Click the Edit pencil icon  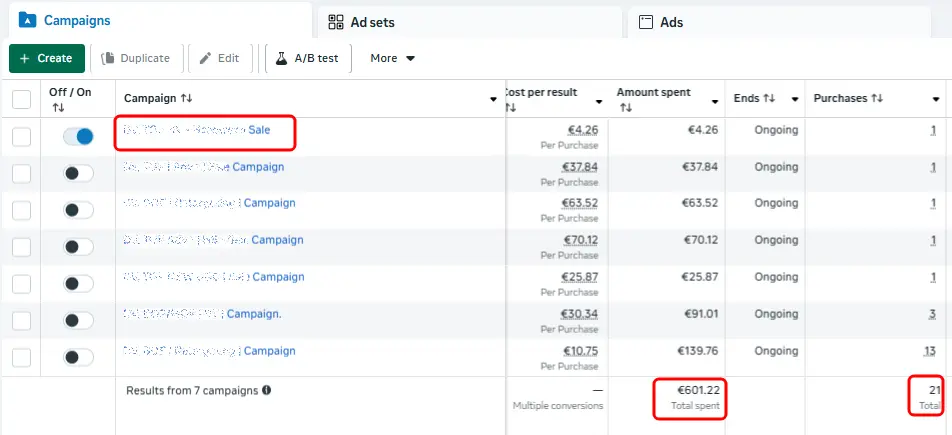(x=206, y=58)
